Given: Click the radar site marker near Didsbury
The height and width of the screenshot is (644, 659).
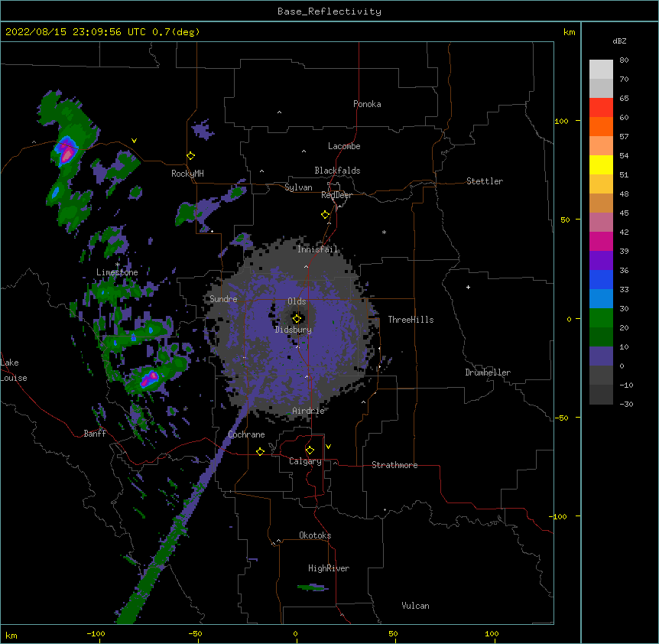Looking at the screenshot, I should (297, 319).
